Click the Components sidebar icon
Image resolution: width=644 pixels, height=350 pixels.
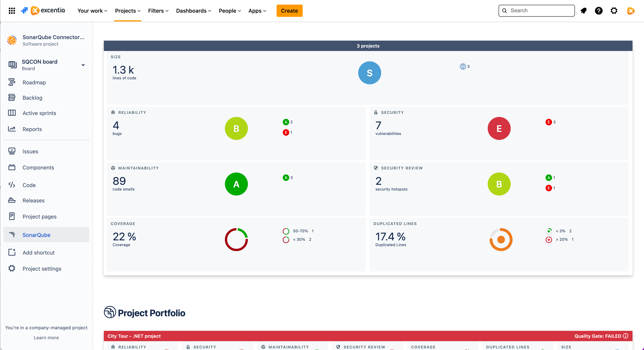[12, 167]
